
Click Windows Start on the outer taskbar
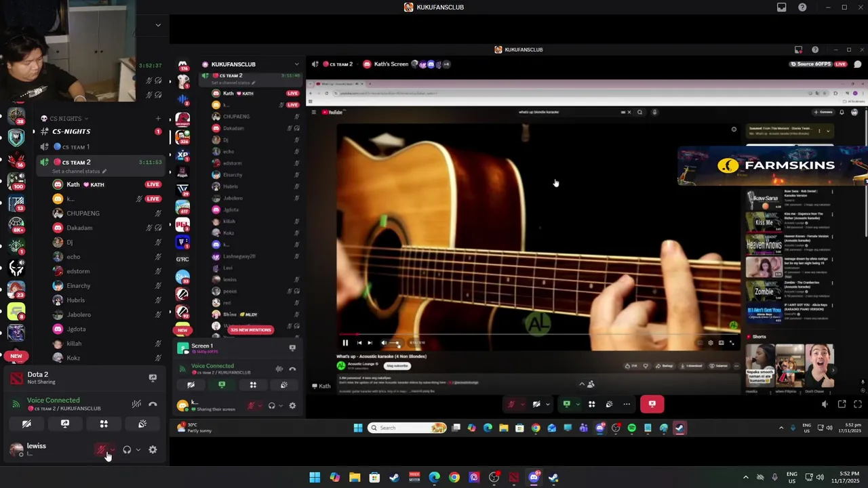pyautogui.click(x=315, y=477)
